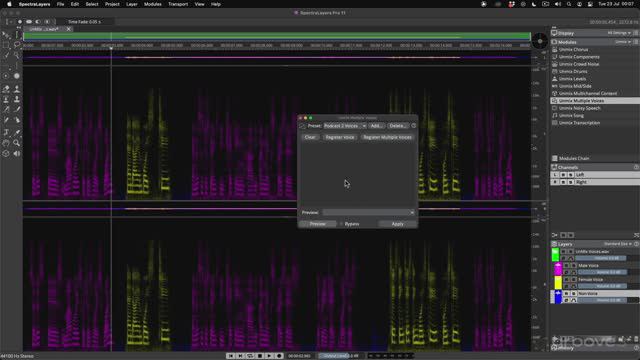
Task: Open Modules Unmix filter dropdown
Action: tap(622, 42)
